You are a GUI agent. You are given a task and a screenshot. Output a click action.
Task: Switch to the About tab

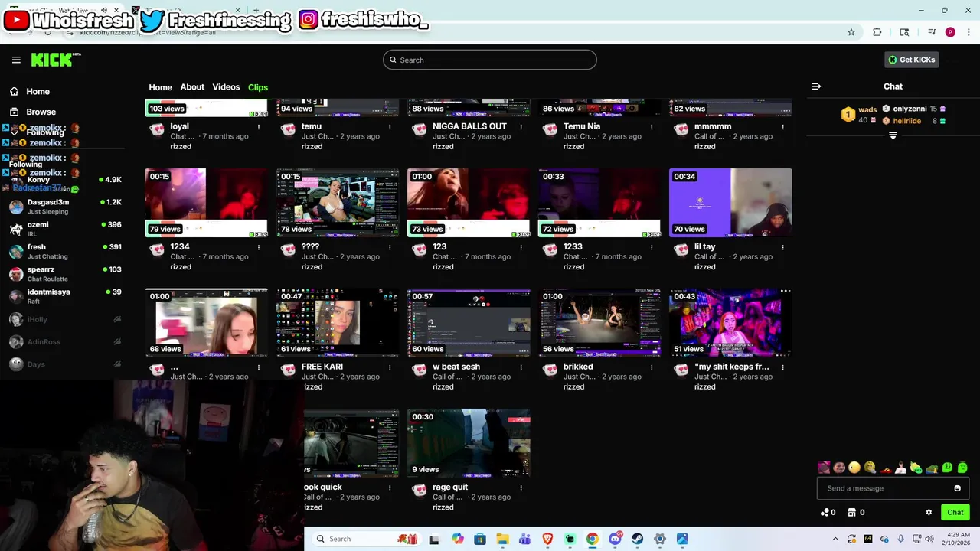click(x=192, y=87)
